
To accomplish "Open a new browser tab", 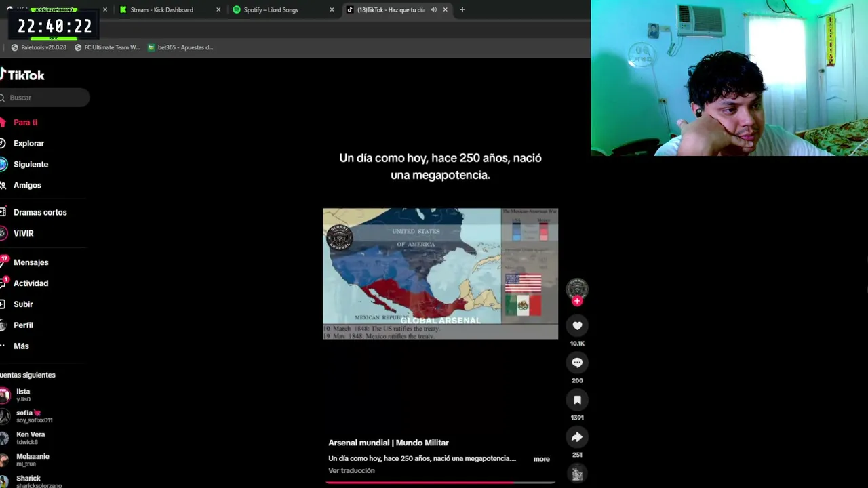I will pos(462,9).
